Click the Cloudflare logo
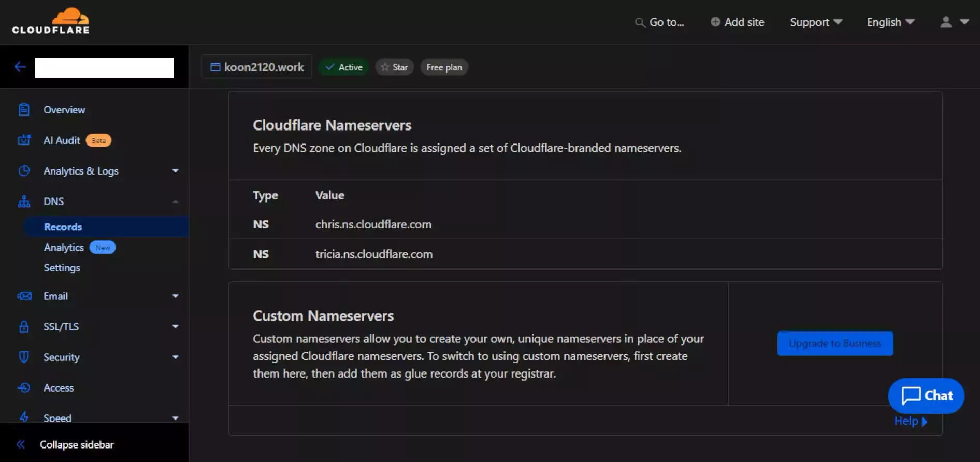The width and height of the screenshot is (980, 462). [51, 21]
